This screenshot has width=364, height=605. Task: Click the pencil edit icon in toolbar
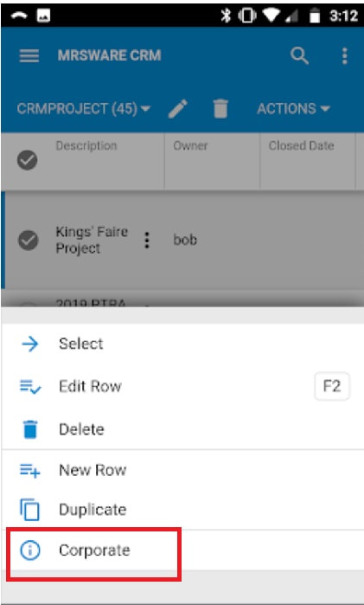(178, 109)
